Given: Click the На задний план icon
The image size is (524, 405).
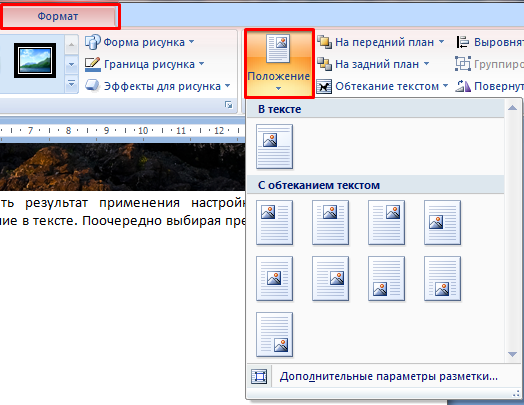Looking at the screenshot, I should (x=324, y=64).
